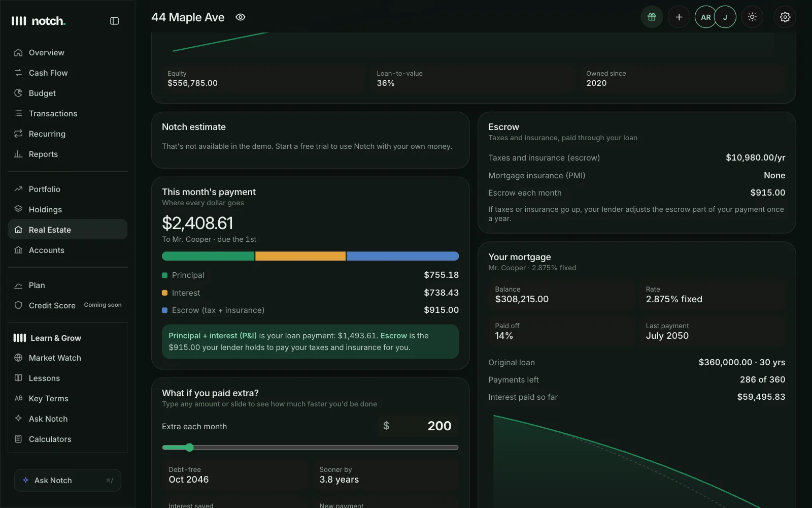Click the Portfolio trend icon
Viewport: 812px width, 508px height.
coord(18,189)
